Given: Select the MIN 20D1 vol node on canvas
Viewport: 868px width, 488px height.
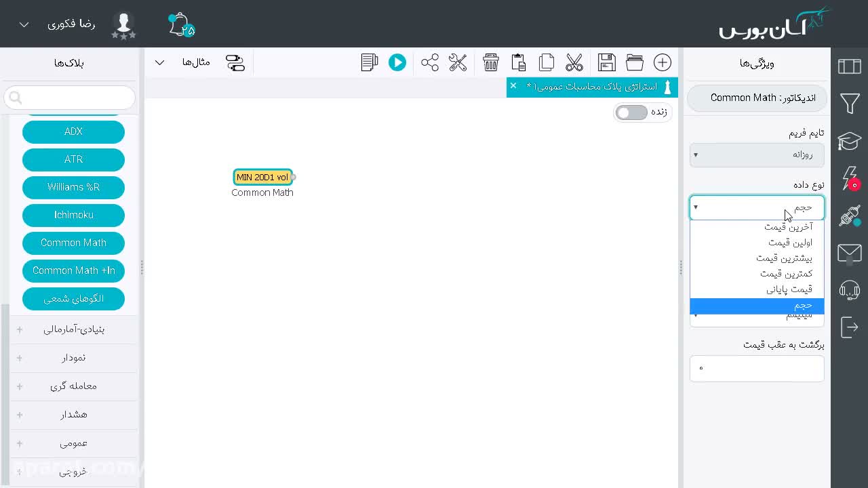Looking at the screenshot, I should (262, 177).
